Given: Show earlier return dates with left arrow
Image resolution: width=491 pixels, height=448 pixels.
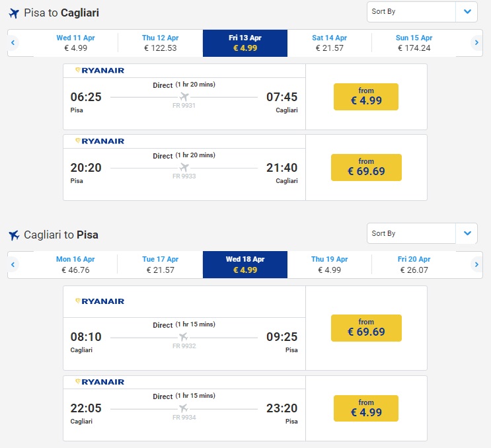Looking at the screenshot, I should 13,265.
